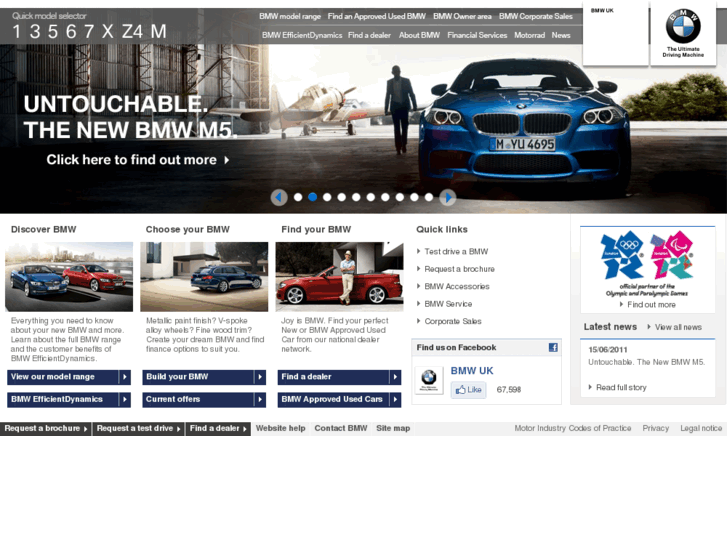Screen dimensions: 727x545
Task: Click Discover BMW convertibles thumbnail
Action: pyautogui.click(x=69, y=276)
